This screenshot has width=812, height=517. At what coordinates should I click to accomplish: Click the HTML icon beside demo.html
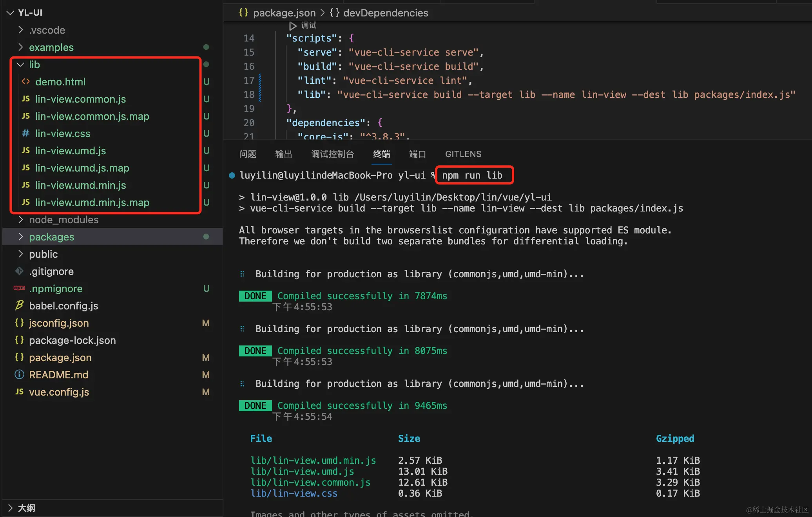click(25, 81)
